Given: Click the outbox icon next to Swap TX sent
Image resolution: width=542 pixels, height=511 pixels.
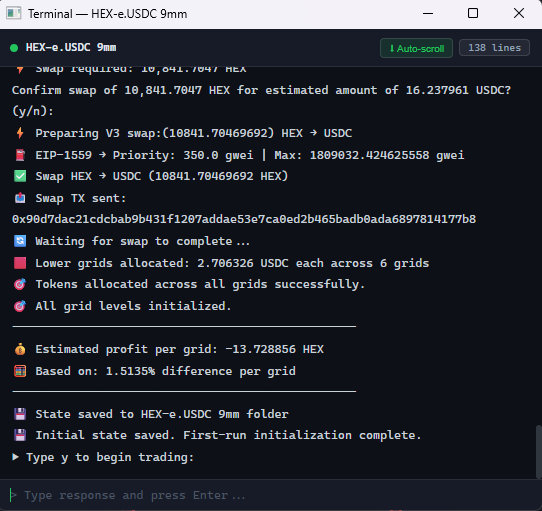Looking at the screenshot, I should point(20,198).
